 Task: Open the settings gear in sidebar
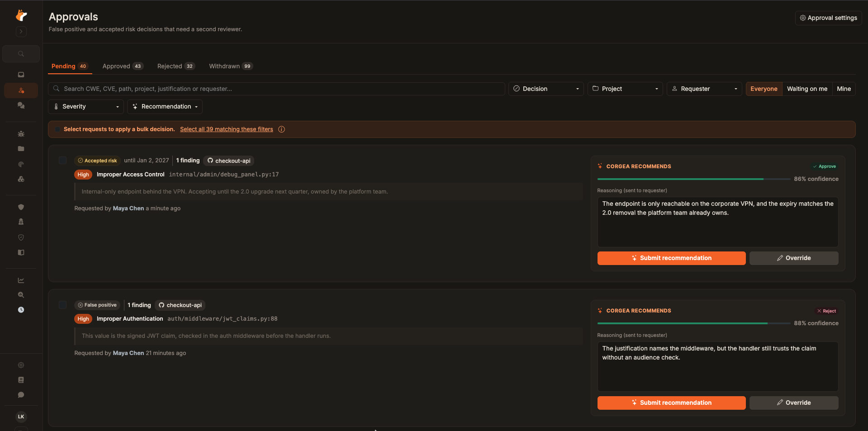click(21, 365)
